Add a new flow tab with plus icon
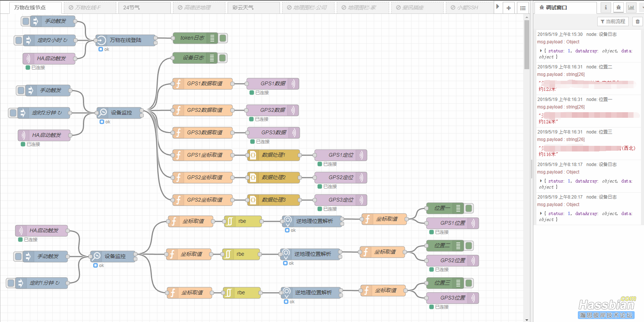Screen dimensions: 644x322 pyautogui.click(x=508, y=8)
